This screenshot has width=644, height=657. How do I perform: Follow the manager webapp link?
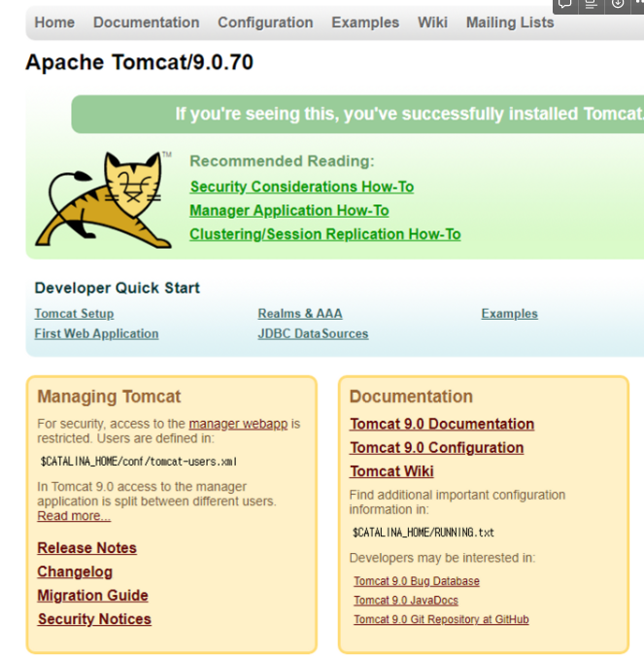click(x=238, y=424)
